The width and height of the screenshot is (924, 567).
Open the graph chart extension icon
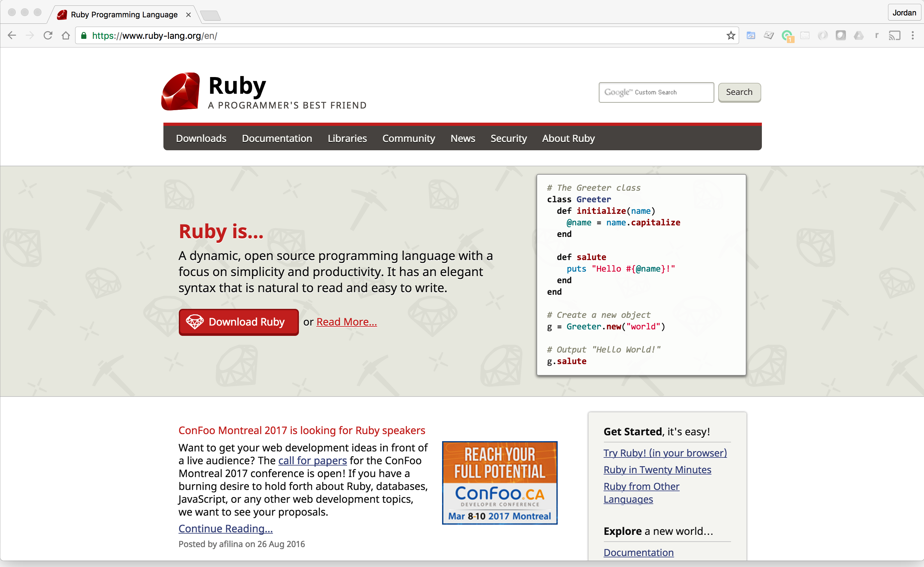click(769, 36)
